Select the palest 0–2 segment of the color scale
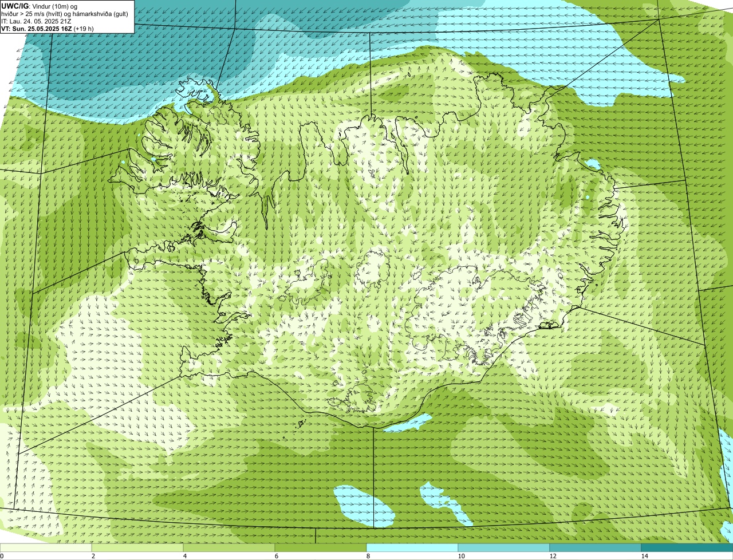The width and height of the screenshot is (733, 560). point(46,547)
